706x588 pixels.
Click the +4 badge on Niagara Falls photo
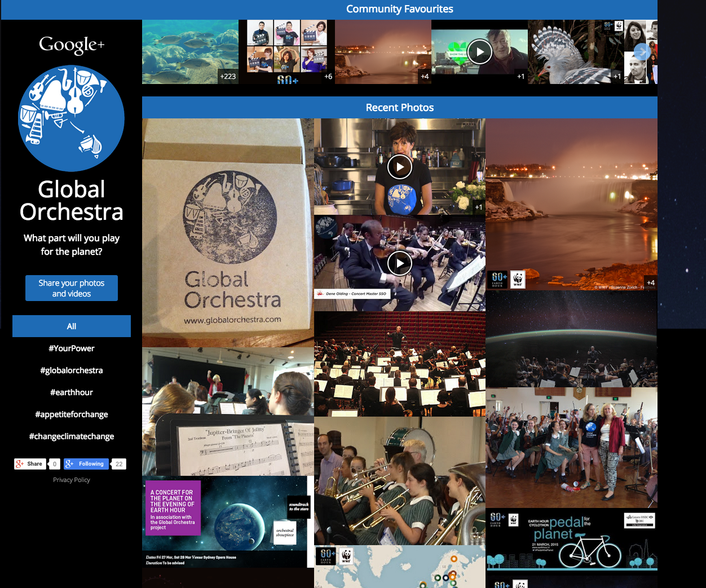click(x=651, y=282)
